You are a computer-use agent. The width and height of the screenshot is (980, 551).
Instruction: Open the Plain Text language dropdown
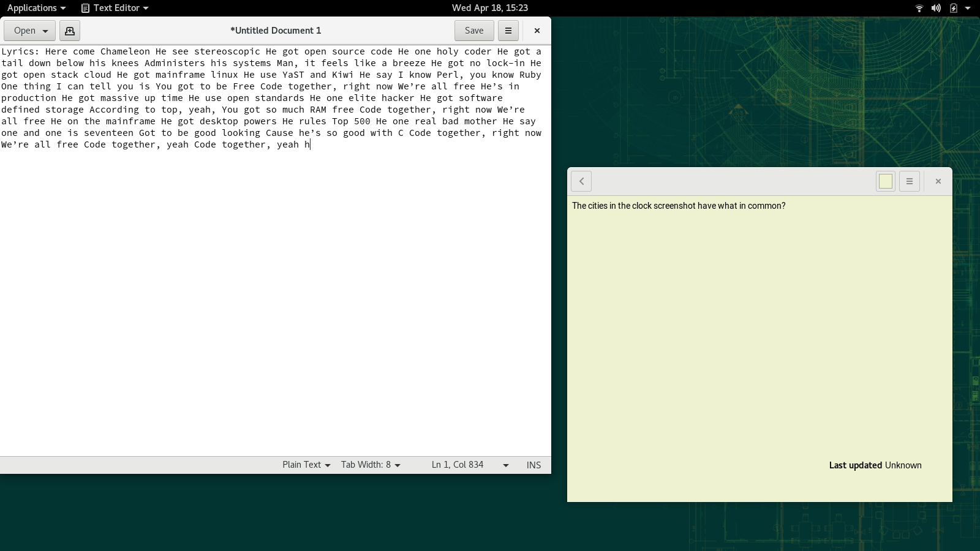tap(306, 465)
